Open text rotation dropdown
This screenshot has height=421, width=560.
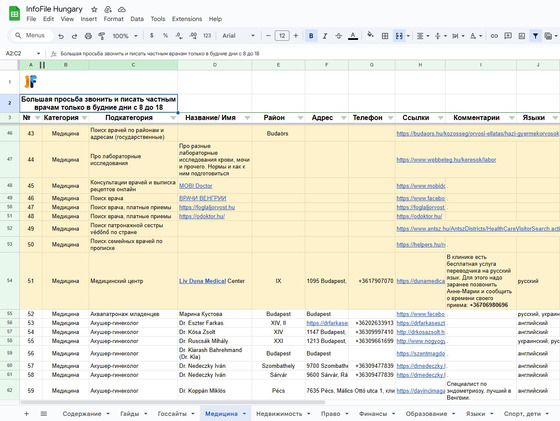point(476,36)
